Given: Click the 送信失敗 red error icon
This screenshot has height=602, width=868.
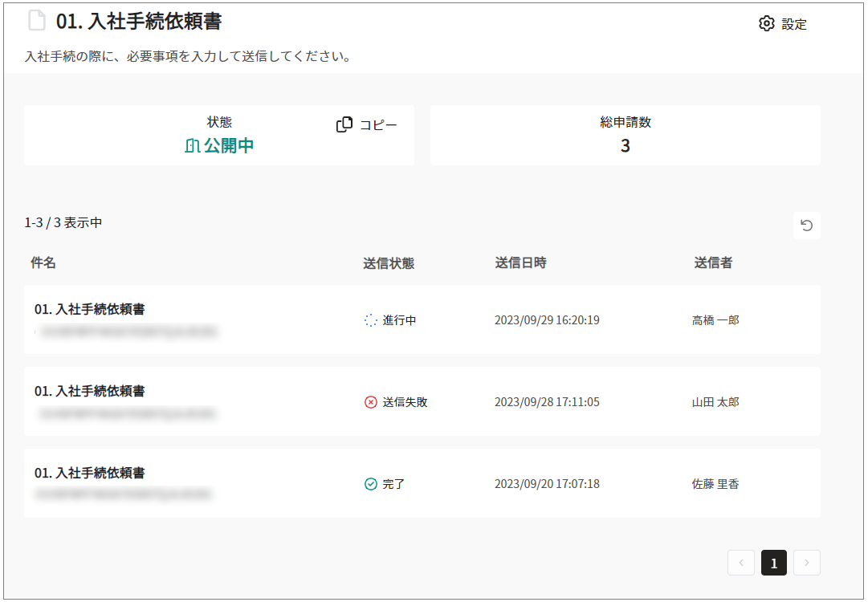Looking at the screenshot, I should click(x=370, y=402).
